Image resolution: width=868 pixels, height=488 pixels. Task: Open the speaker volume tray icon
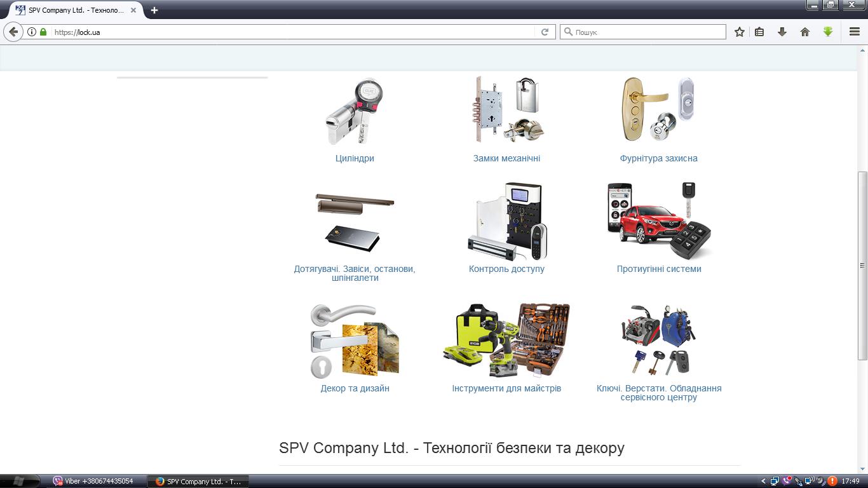click(820, 482)
